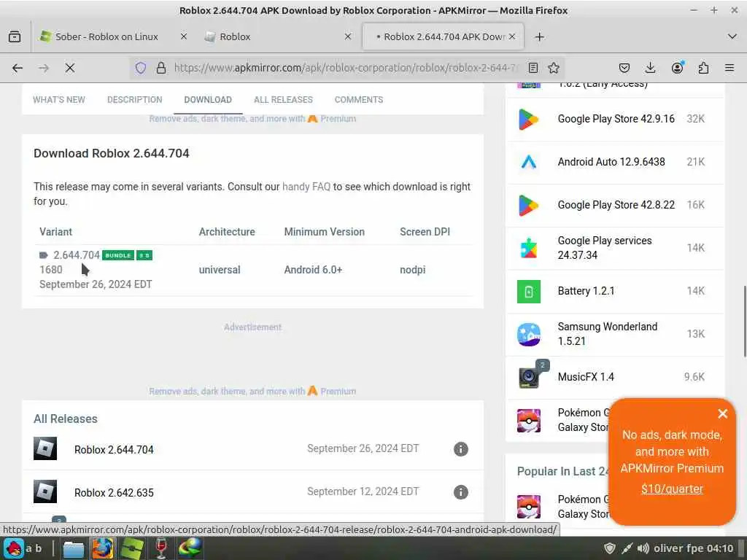Open volume control in tray
The width and height of the screenshot is (747, 560).
(x=643, y=548)
